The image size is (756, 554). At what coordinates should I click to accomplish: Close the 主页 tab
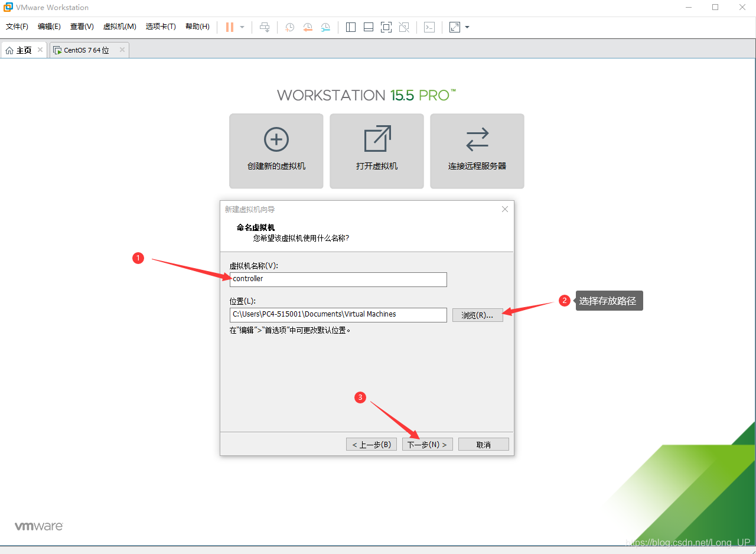pos(40,50)
